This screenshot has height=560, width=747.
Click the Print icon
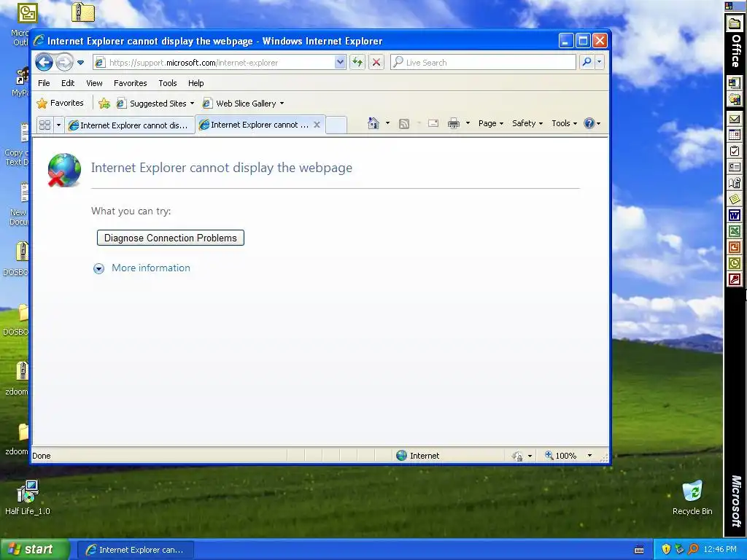pos(454,124)
